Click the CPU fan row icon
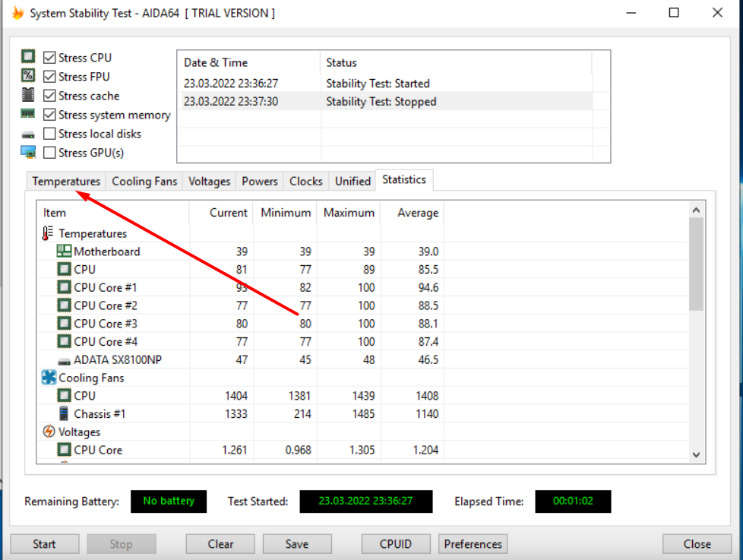The height and width of the screenshot is (560, 743). 64,395
